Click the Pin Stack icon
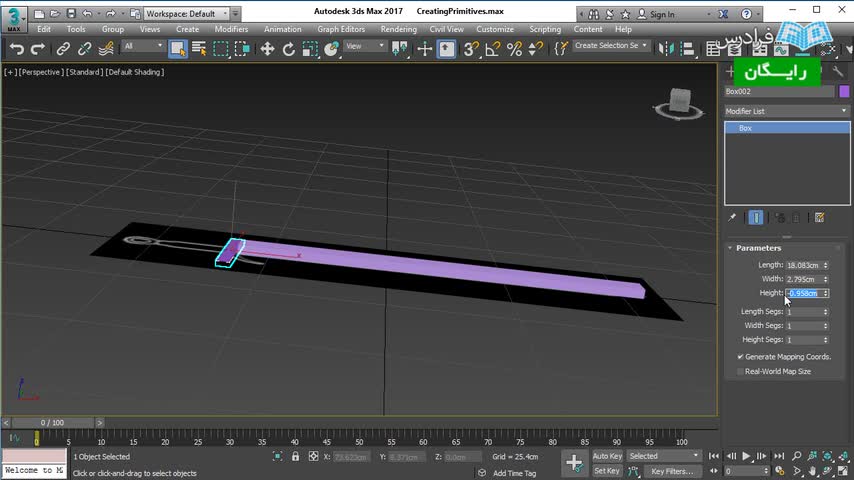 732,217
